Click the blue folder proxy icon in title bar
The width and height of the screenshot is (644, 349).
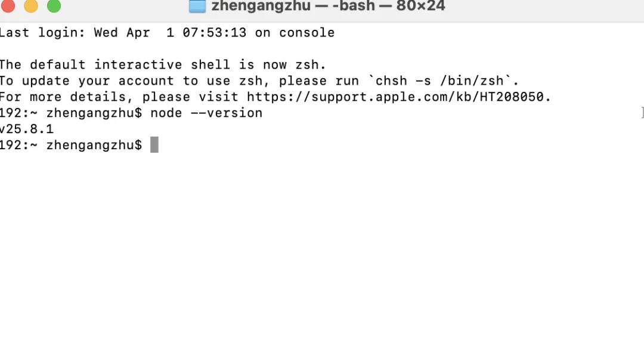tap(197, 6)
